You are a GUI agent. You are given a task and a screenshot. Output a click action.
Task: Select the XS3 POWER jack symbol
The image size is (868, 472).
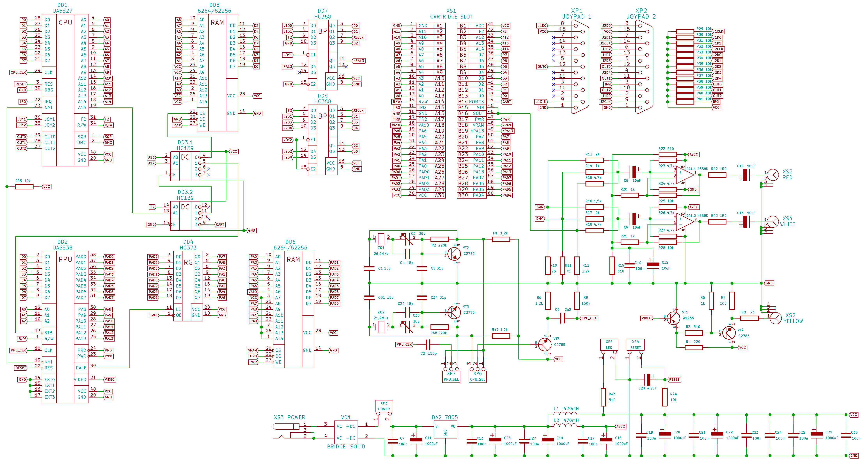coord(286,427)
